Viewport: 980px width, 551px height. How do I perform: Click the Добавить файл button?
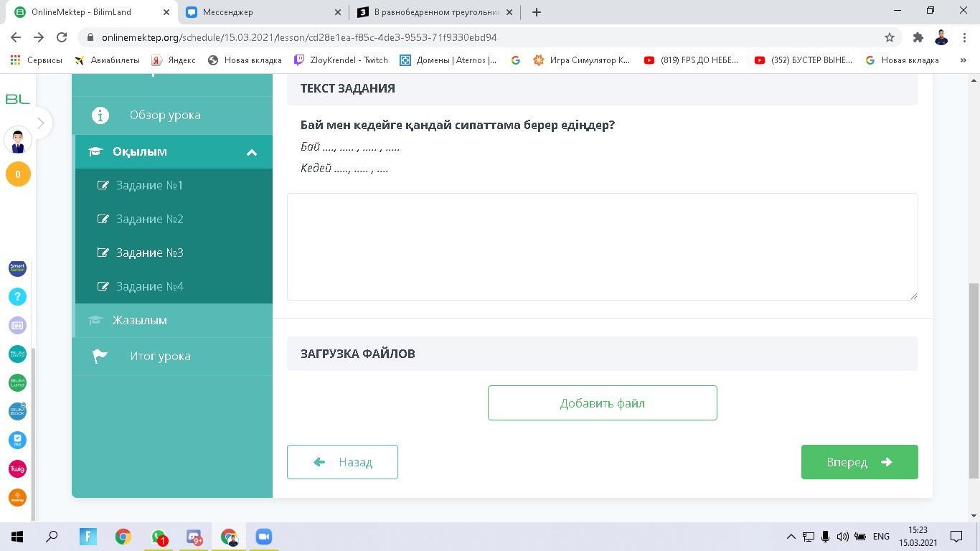(602, 403)
